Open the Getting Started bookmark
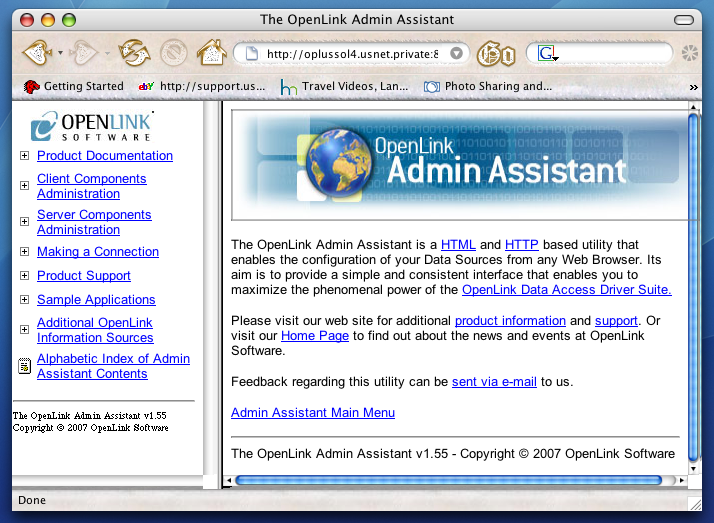This screenshot has width=714, height=523. tap(73, 87)
